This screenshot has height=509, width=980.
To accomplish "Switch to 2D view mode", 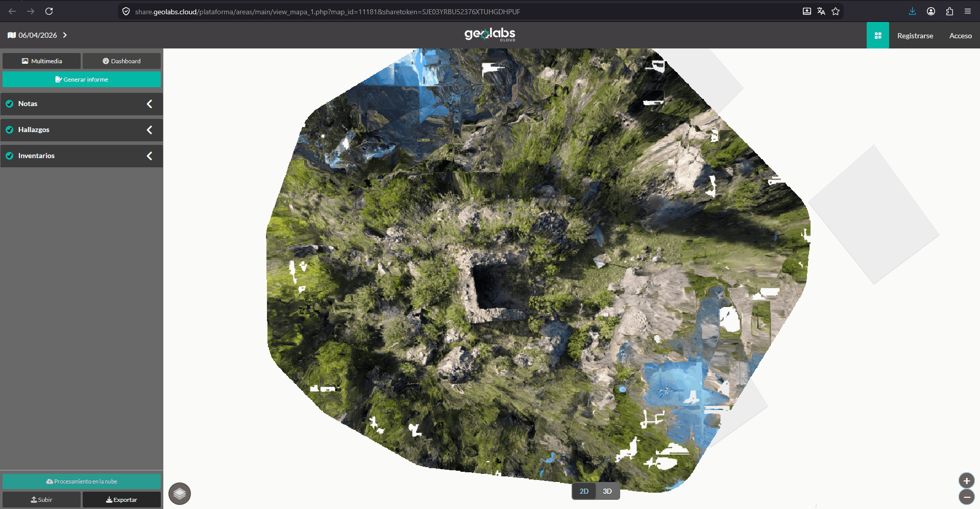I will pyautogui.click(x=584, y=491).
